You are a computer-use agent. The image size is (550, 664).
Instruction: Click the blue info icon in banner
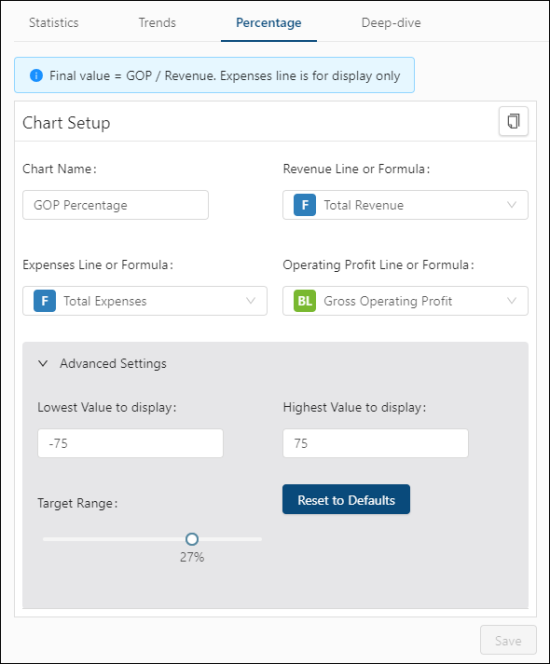36,76
